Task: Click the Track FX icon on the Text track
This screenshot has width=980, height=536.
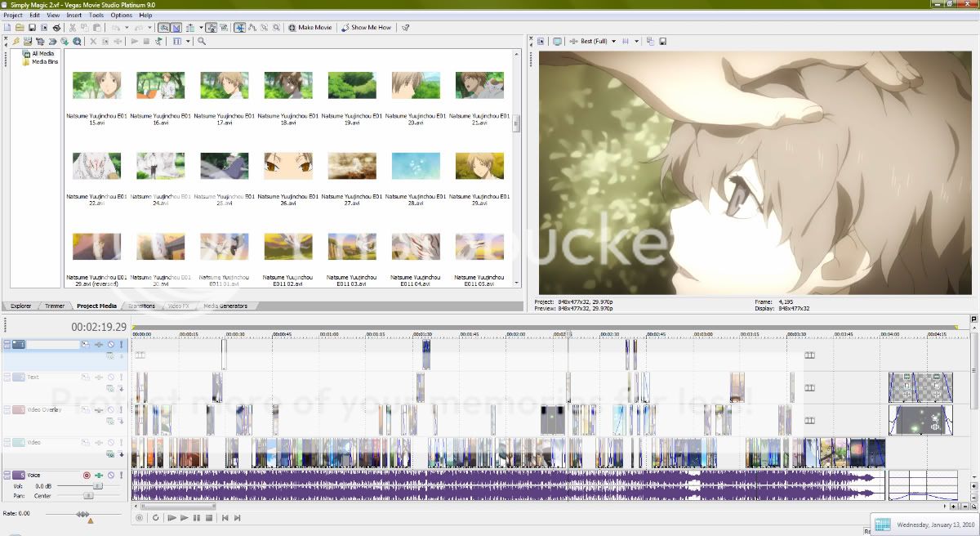Action: pyautogui.click(x=99, y=377)
